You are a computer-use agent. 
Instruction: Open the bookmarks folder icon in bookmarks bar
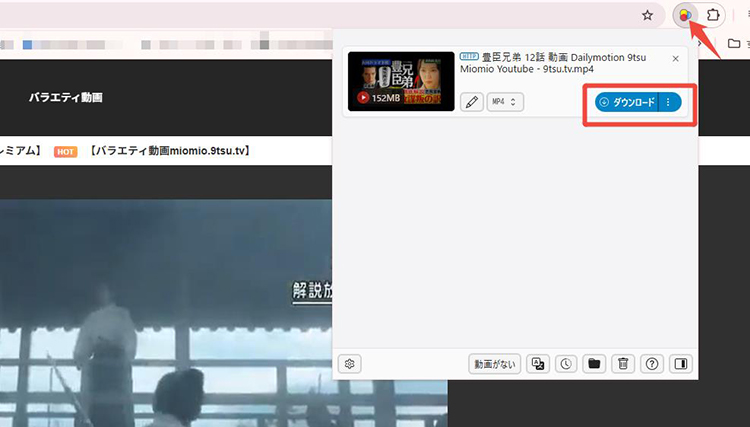click(734, 44)
